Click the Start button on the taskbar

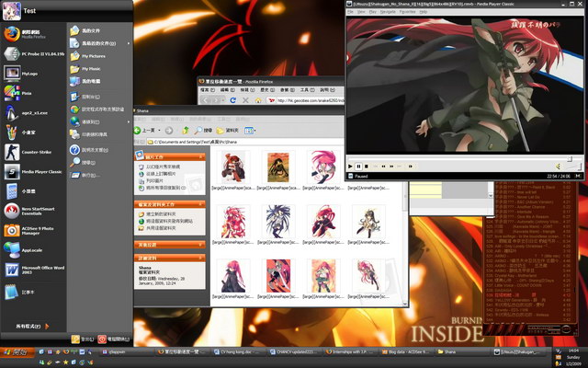click(17, 352)
